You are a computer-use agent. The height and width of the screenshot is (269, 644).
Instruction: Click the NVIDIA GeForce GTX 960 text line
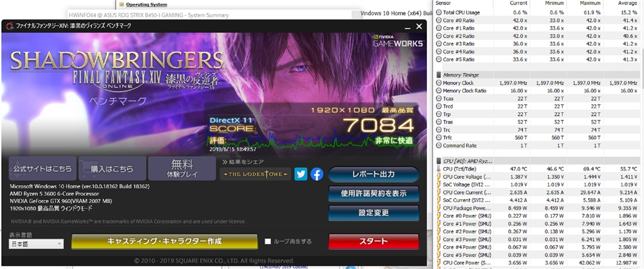60,201
